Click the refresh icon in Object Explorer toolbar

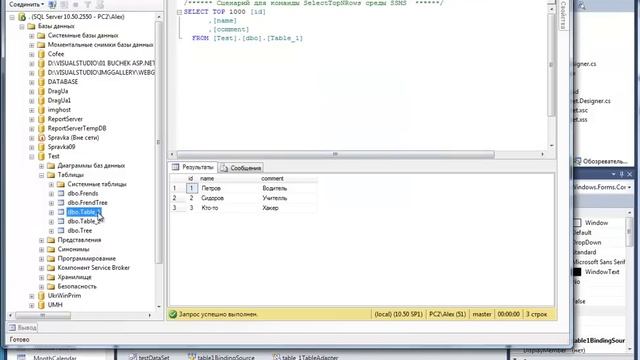tap(100, 5)
